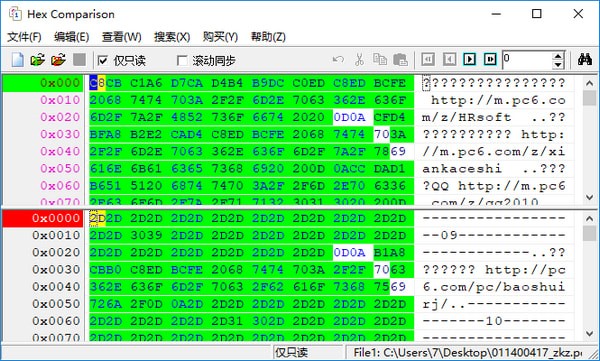
Task: Open second file with the red folder icon
Action: point(58,60)
